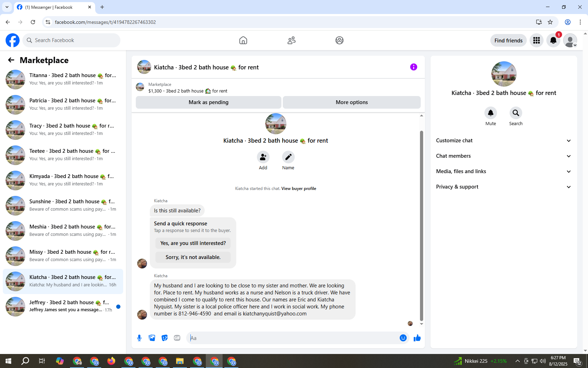The width and height of the screenshot is (588, 368).
Task: Open the $1,300 Marketplace listing link
Action: 188,91
